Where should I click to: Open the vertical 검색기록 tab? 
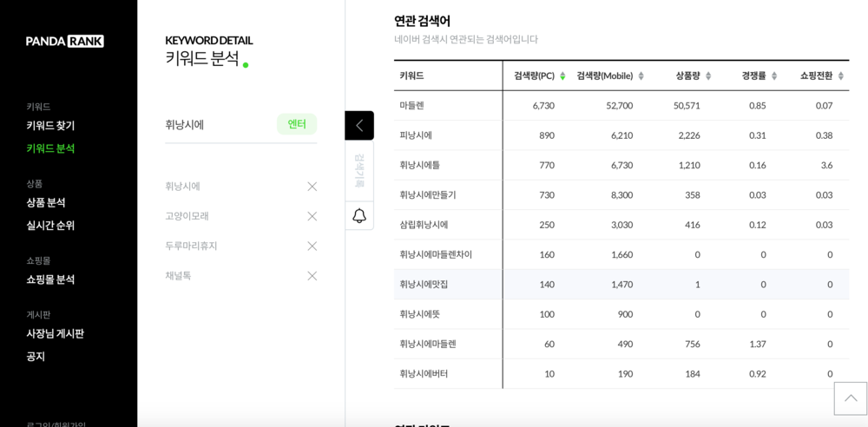(x=359, y=171)
